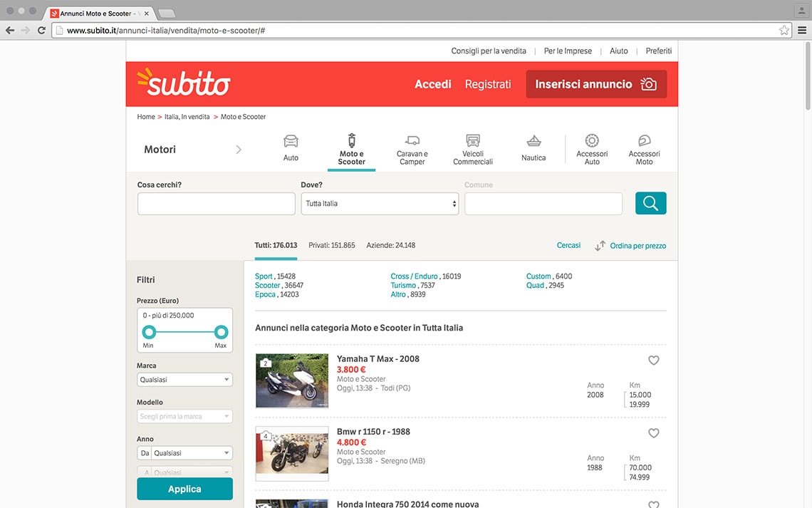This screenshot has width=812, height=508.
Task: Switch to the Privati: 151.865 tab
Action: pyautogui.click(x=331, y=246)
